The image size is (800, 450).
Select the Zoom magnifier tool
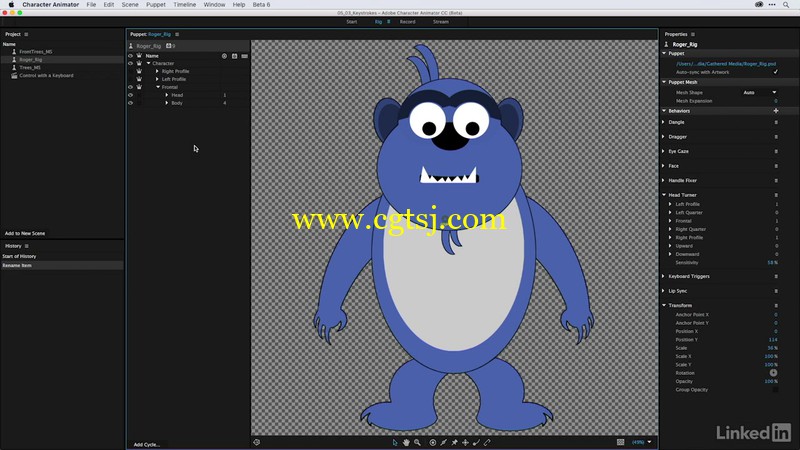pyautogui.click(x=417, y=442)
